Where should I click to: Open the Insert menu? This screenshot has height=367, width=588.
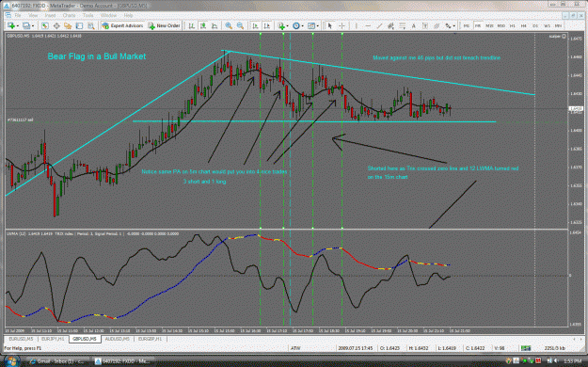(x=50, y=15)
